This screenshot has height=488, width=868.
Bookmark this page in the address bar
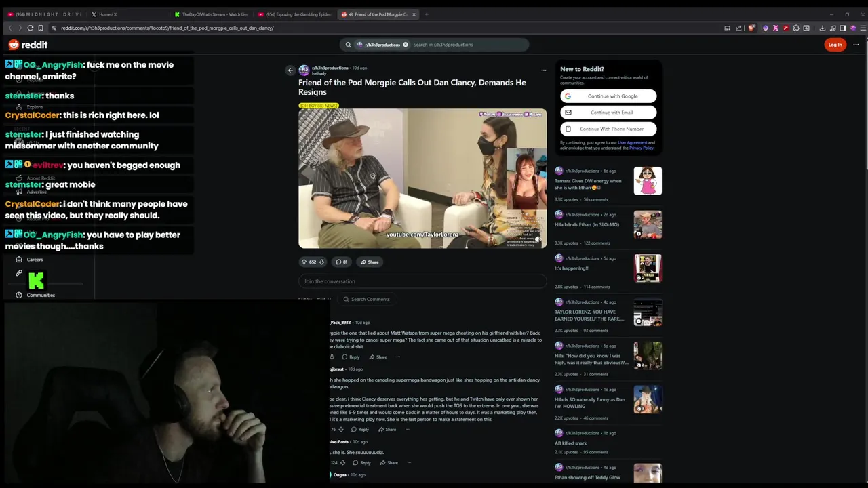click(x=41, y=28)
